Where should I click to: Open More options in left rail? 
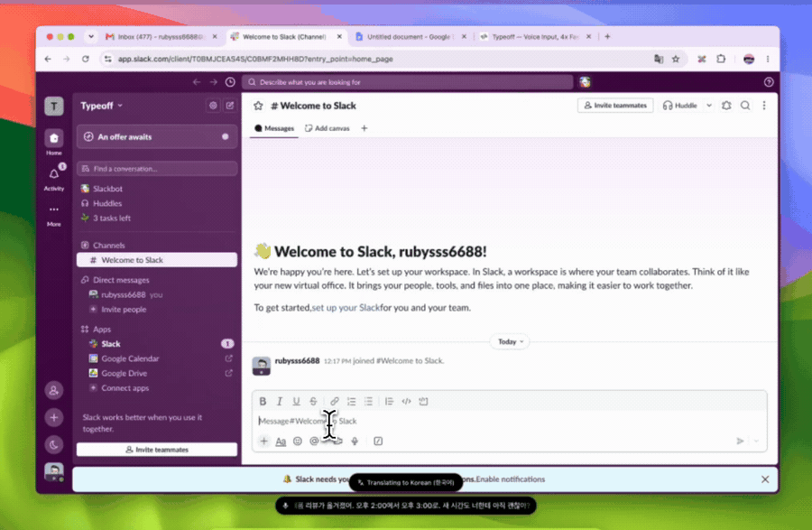point(54,215)
